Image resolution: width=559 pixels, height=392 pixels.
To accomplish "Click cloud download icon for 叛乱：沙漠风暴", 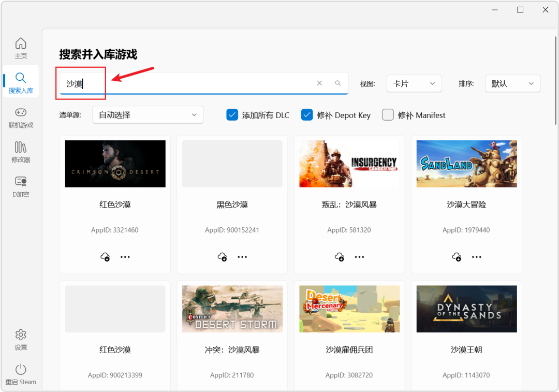I will (x=340, y=257).
